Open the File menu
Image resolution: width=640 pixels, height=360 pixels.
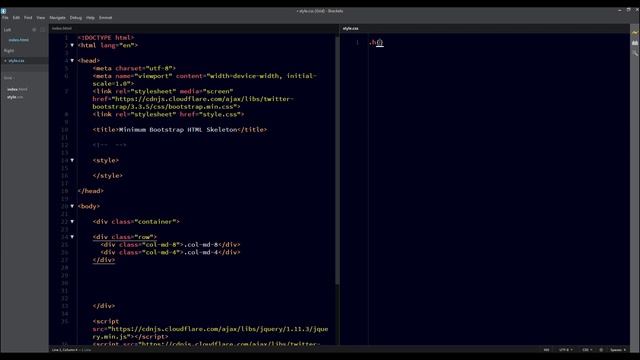[5, 18]
